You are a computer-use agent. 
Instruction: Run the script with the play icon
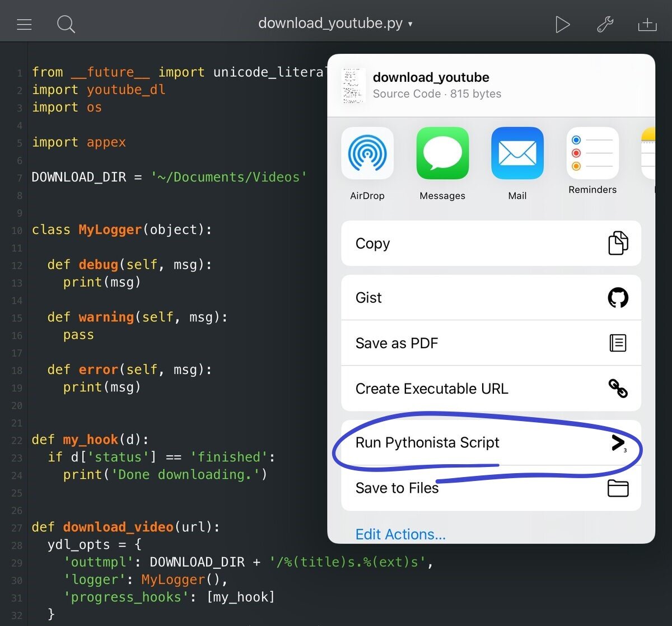(x=563, y=24)
